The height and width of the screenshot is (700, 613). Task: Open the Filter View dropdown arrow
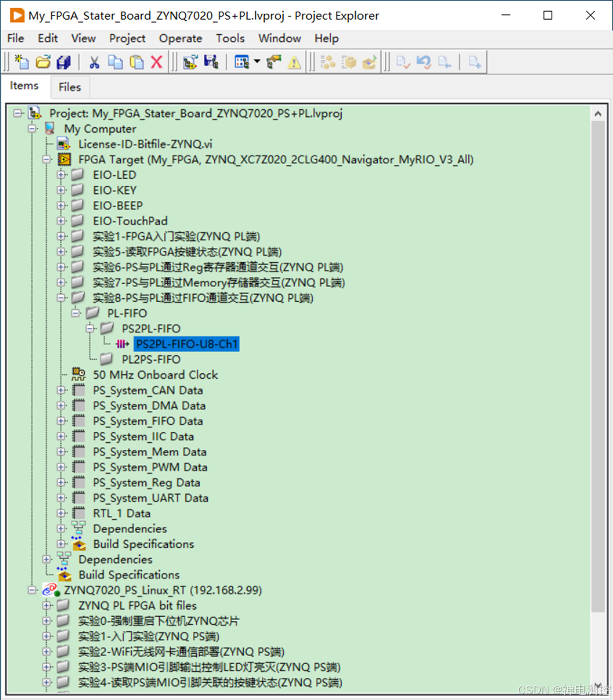click(256, 62)
